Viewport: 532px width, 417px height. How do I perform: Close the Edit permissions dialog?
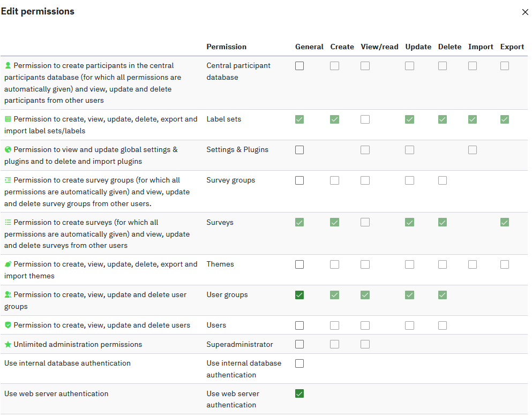pos(525,12)
